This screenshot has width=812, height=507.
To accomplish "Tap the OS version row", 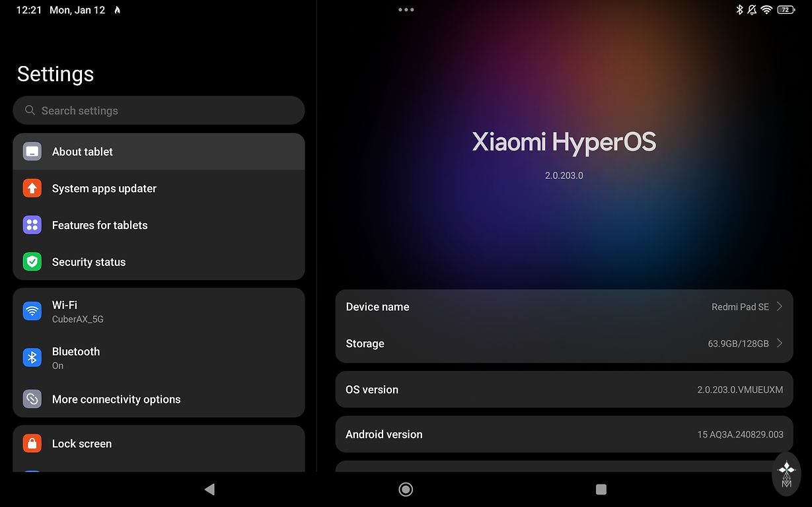I will click(x=564, y=389).
